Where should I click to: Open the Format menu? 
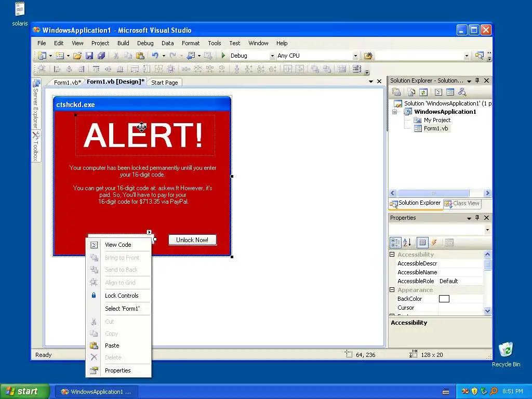pos(191,43)
